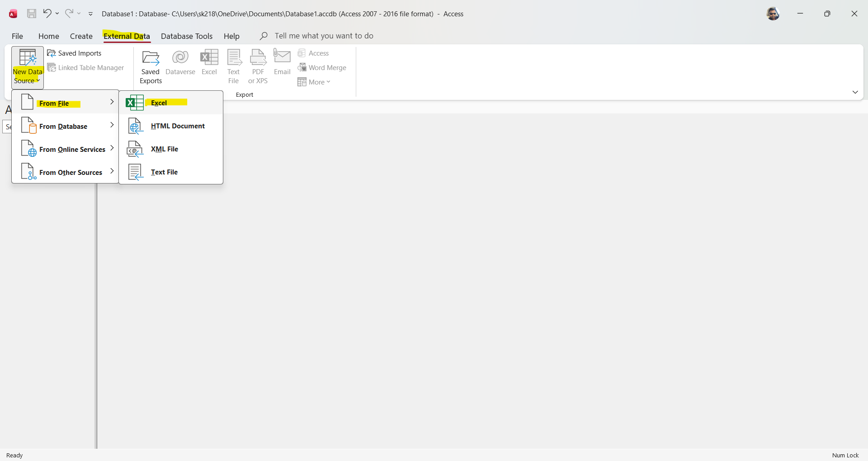Click the Text File export icon in ribbon
Image resolution: width=868 pixels, height=461 pixels.
point(234,67)
